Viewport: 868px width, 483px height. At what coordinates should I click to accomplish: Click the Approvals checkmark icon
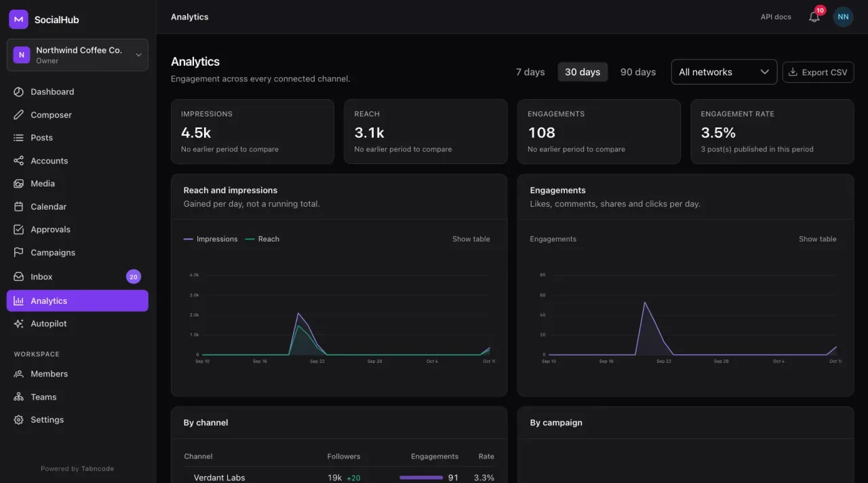(x=18, y=229)
